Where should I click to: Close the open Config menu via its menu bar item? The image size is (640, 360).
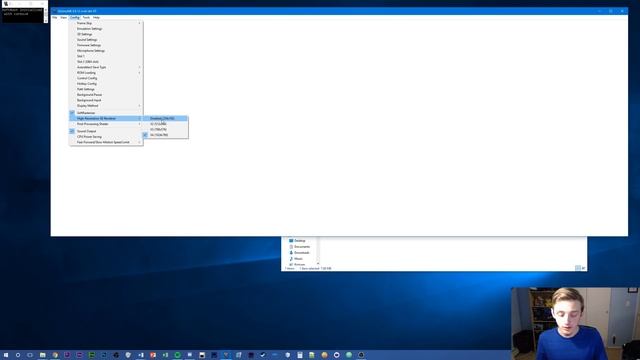(75, 18)
